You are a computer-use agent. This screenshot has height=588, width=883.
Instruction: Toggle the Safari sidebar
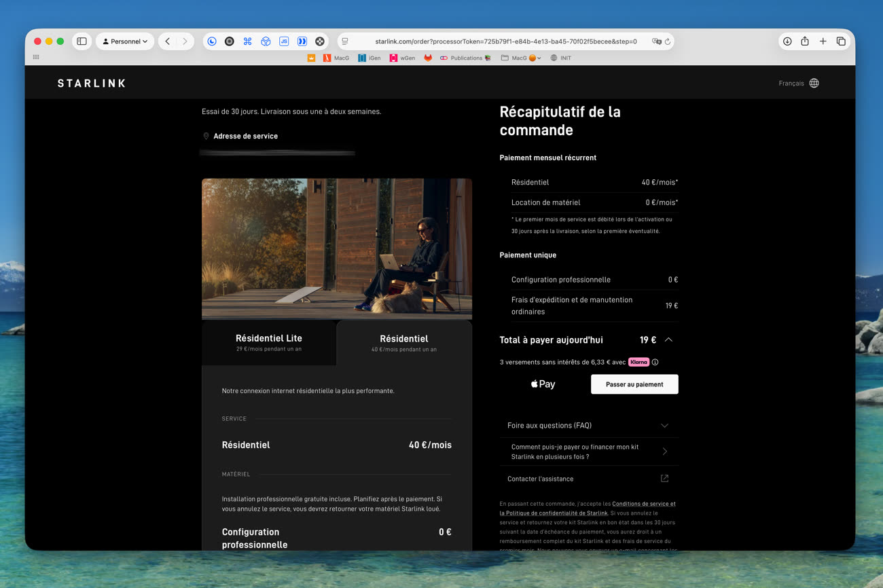pyautogui.click(x=82, y=41)
